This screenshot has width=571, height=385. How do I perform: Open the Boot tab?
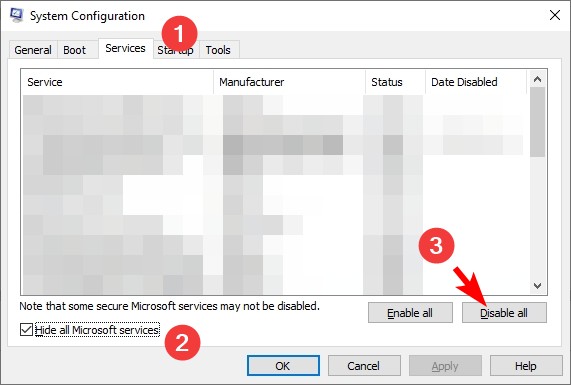coord(74,50)
